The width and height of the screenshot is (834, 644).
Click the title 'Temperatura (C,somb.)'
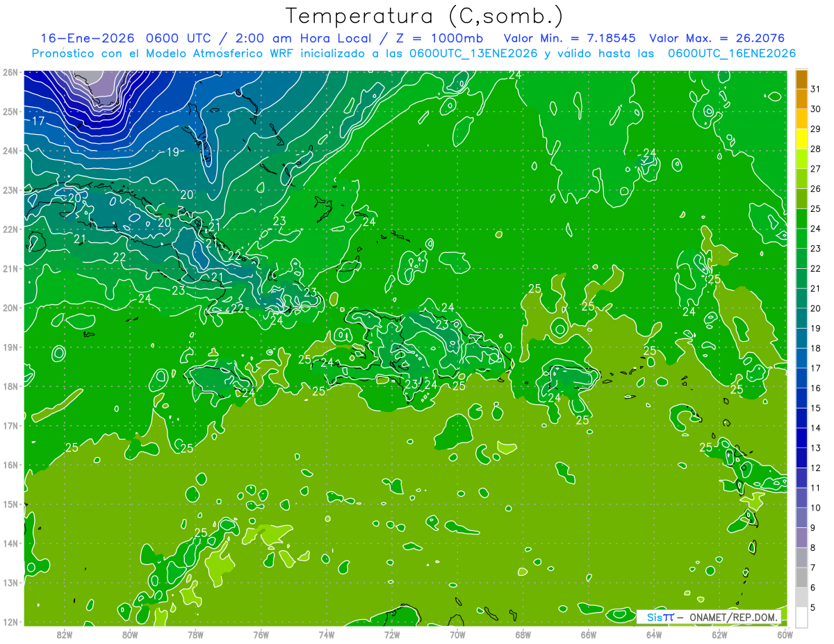coord(425,16)
